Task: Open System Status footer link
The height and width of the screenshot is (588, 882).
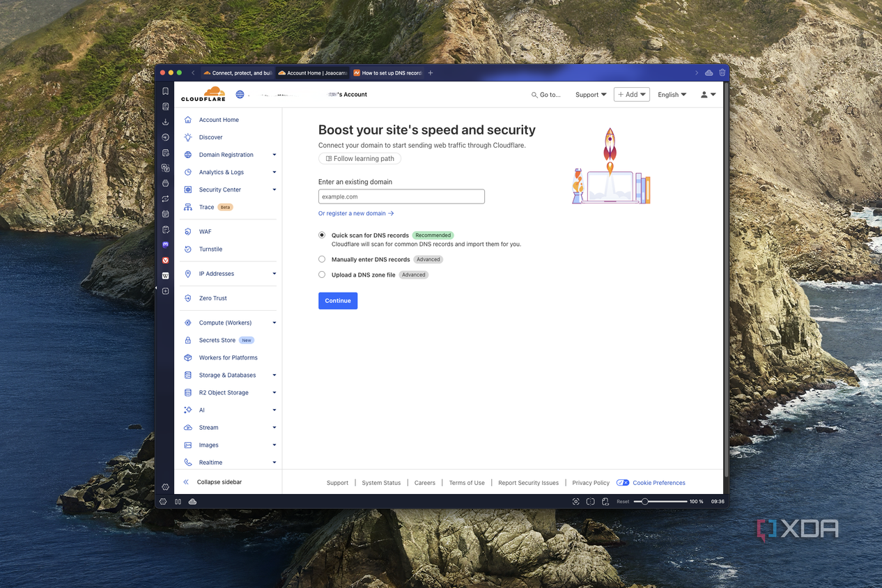Action: pyautogui.click(x=381, y=483)
